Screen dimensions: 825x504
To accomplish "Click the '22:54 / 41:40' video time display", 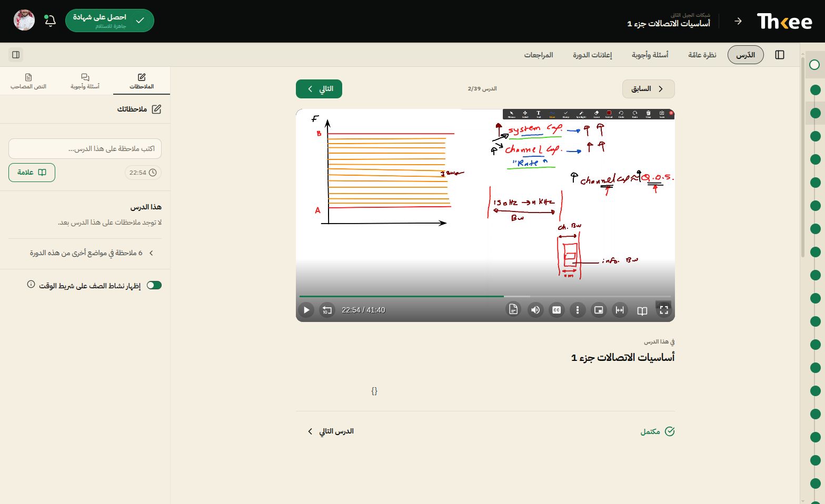I will (x=363, y=310).
